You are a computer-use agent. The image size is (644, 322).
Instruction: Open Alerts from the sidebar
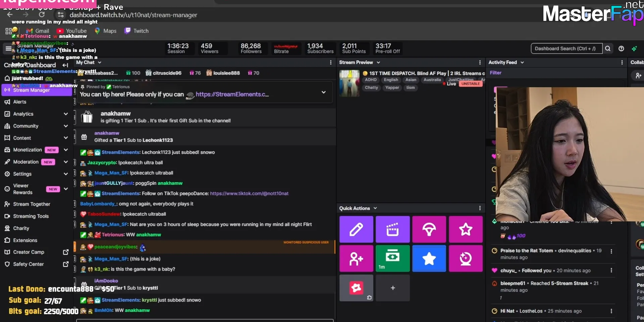point(19,102)
